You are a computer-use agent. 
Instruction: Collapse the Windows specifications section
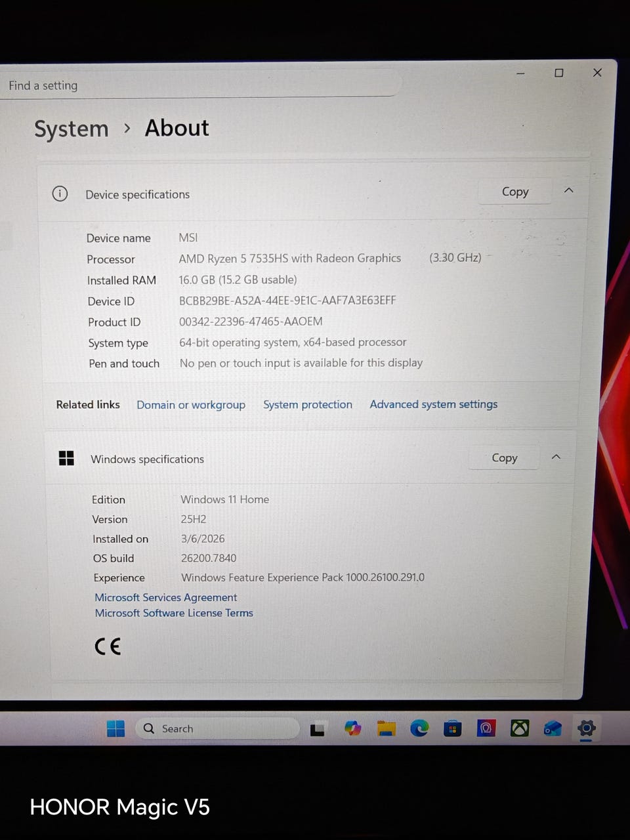(556, 457)
